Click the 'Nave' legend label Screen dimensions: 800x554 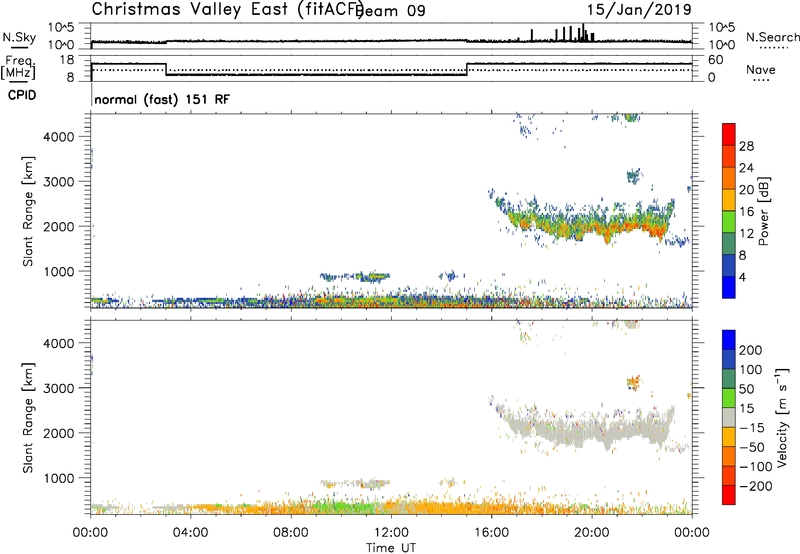pyautogui.click(x=761, y=69)
